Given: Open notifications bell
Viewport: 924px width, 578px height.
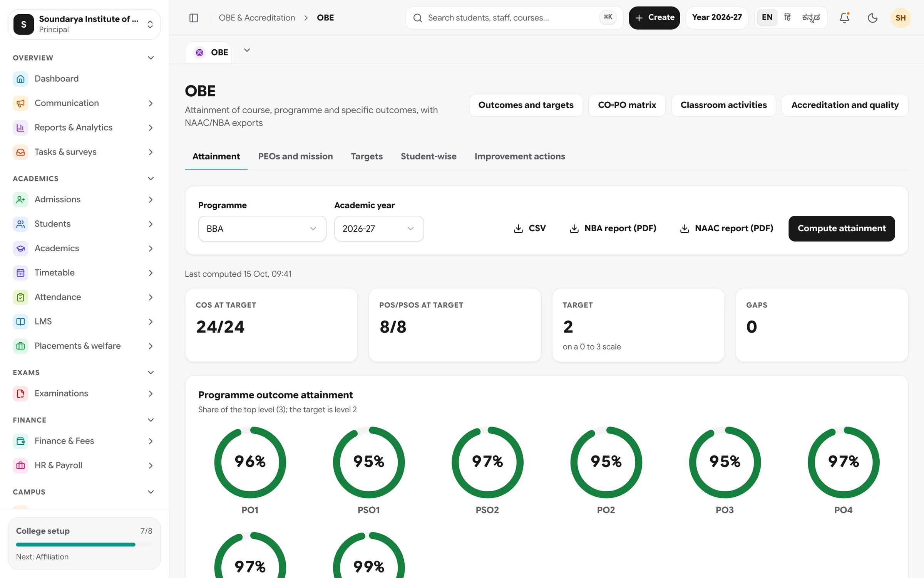Looking at the screenshot, I should tap(844, 18).
